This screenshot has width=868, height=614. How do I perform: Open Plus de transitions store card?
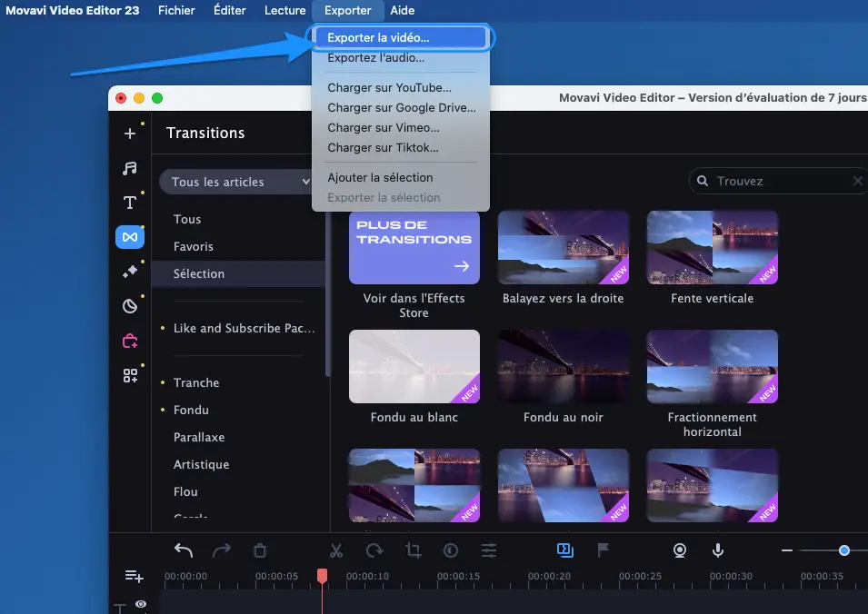(x=414, y=248)
